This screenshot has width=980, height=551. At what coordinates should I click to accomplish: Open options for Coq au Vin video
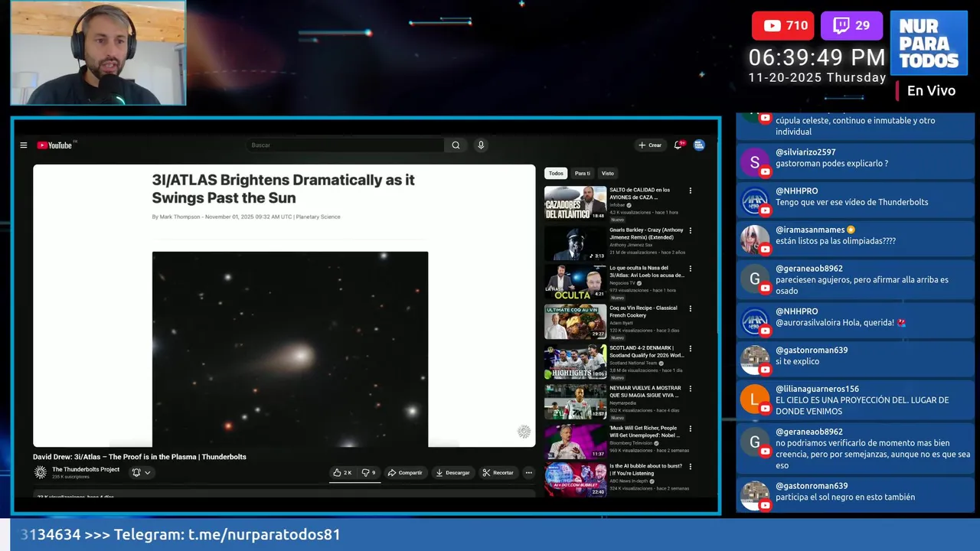tap(690, 309)
